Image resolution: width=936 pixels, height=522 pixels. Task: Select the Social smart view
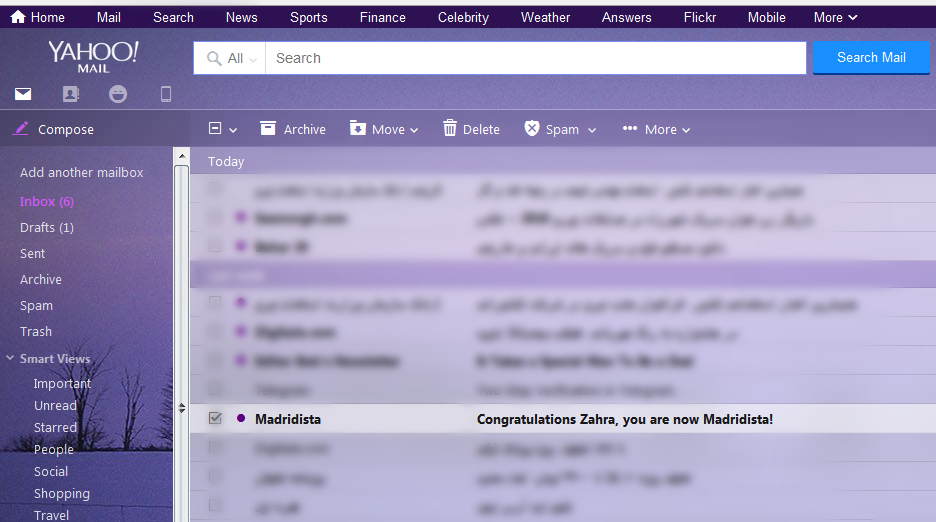point(51,472)
